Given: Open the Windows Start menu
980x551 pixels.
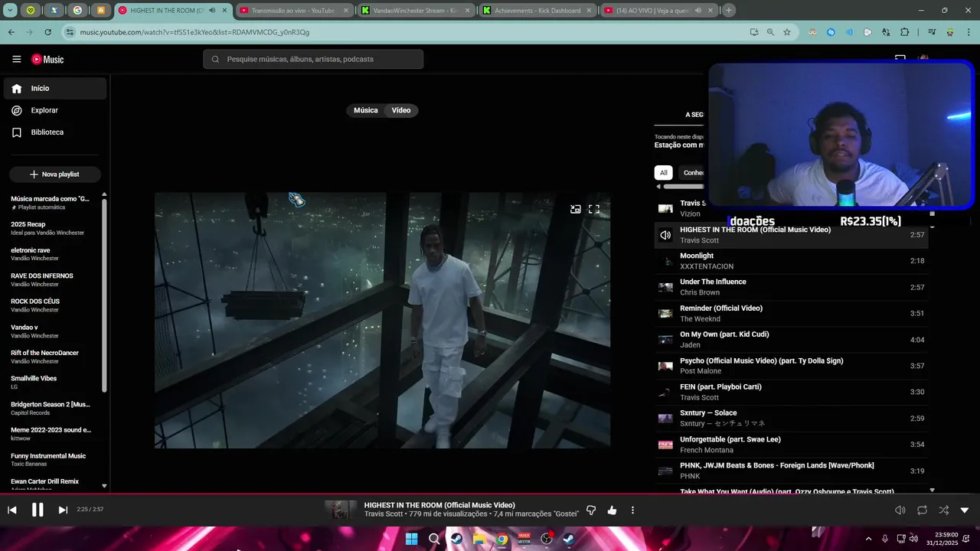Looking at the screenshot, I should (411, 539).
